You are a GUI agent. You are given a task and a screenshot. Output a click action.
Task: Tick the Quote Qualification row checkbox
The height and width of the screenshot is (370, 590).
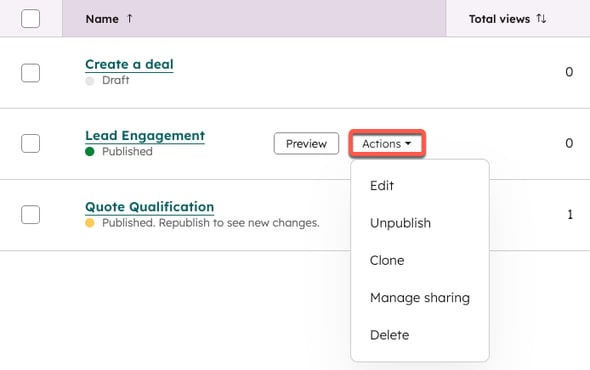(x=30, y=215)
